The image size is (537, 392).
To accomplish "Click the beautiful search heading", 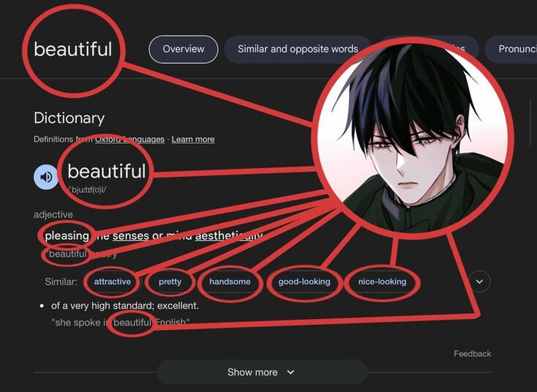I will pyautogui.click(x=72, y=50).
